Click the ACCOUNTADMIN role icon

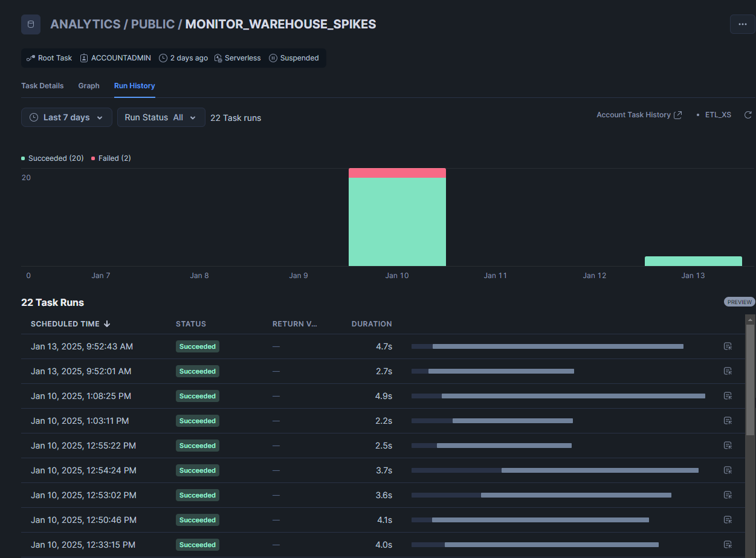(x=84, y=58)
